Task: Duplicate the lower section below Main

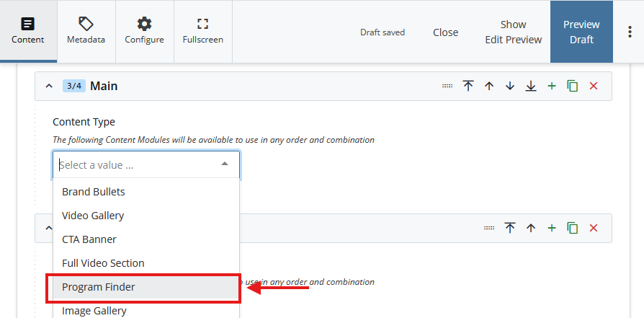Action: point(573,228)
